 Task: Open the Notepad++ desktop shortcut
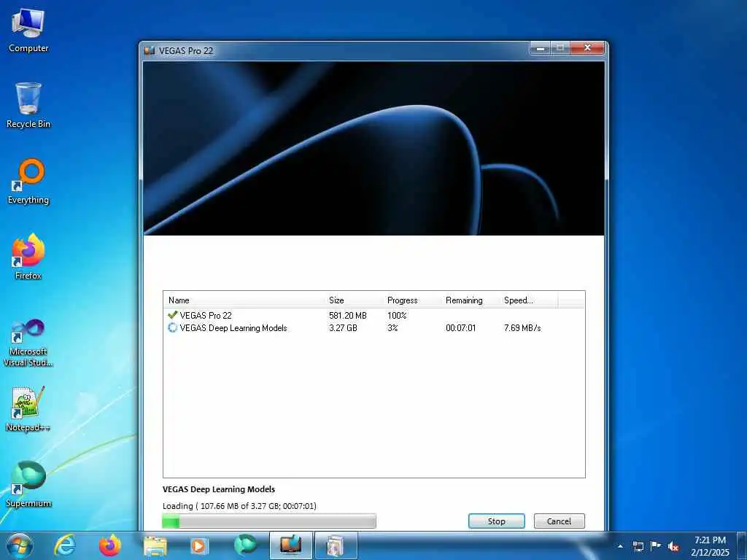click(28, 409)
